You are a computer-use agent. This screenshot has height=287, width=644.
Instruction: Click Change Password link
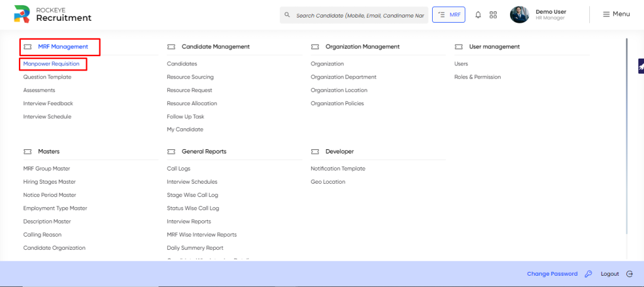pyautogui.click(x=552, y=274)
